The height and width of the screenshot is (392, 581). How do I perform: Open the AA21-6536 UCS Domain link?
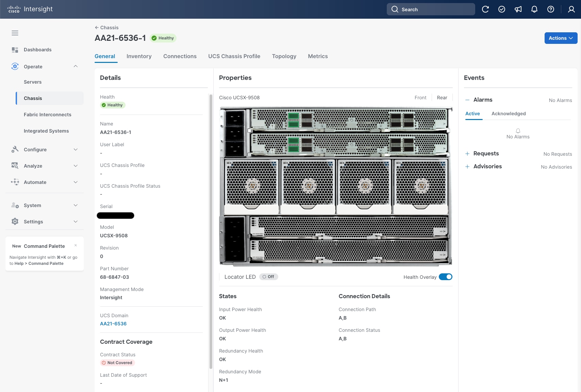coord(113,323)
